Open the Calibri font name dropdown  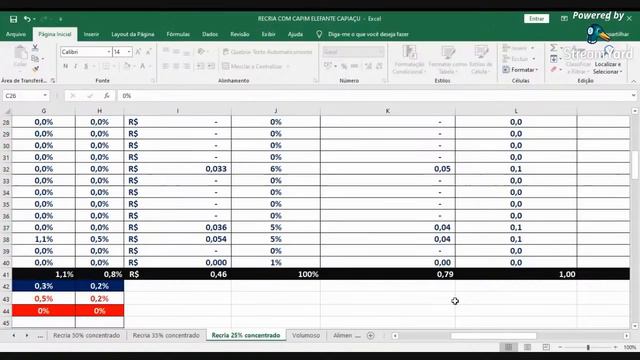[x=109, y=52]
